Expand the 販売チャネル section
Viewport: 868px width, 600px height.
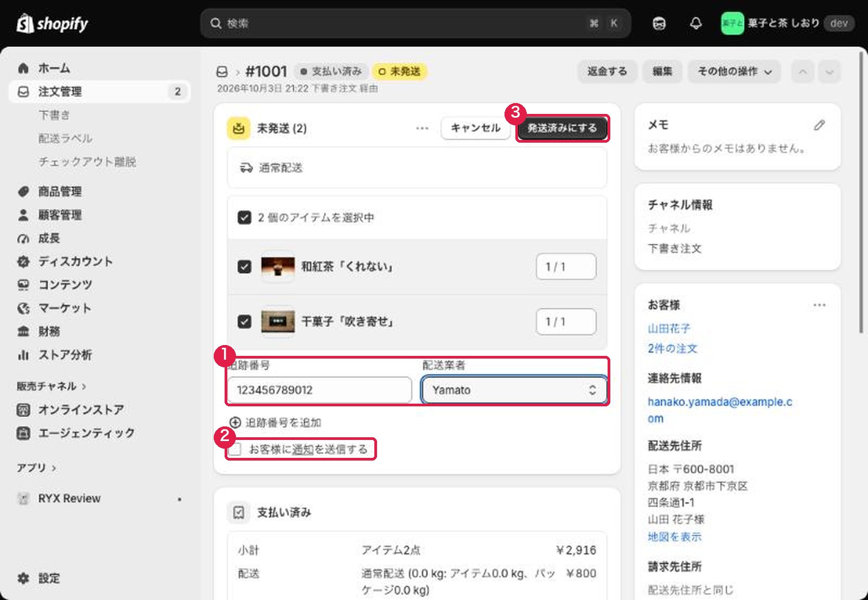(52, 386)
